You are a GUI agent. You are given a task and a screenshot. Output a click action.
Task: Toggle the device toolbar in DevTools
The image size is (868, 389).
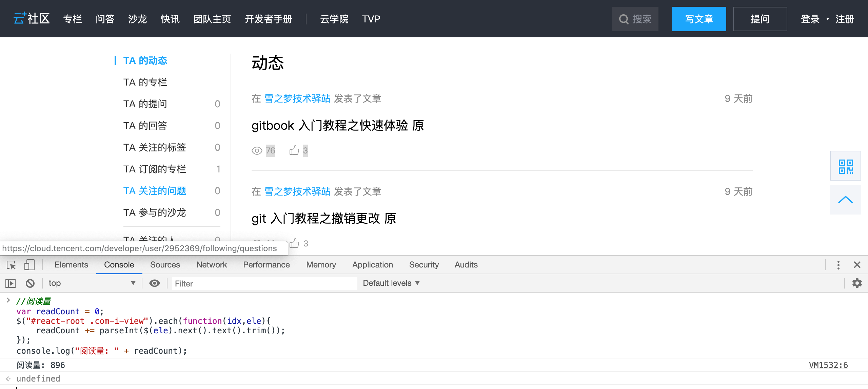29,265
